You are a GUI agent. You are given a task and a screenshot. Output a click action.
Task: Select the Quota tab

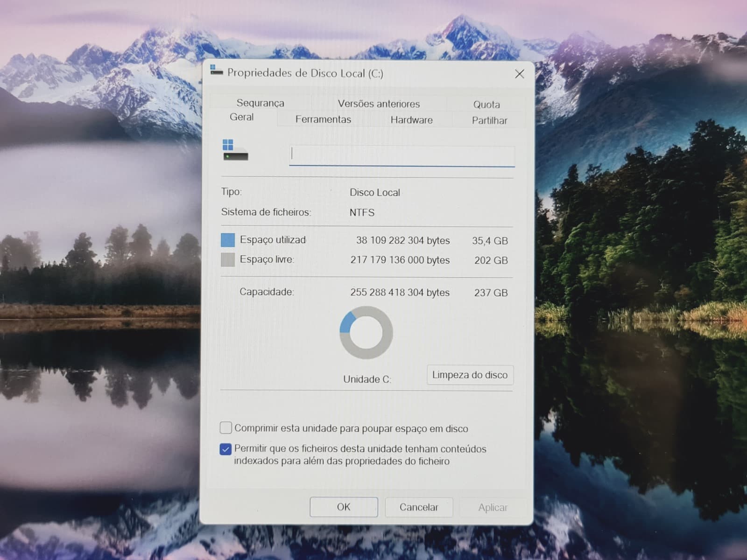[486, 105]
